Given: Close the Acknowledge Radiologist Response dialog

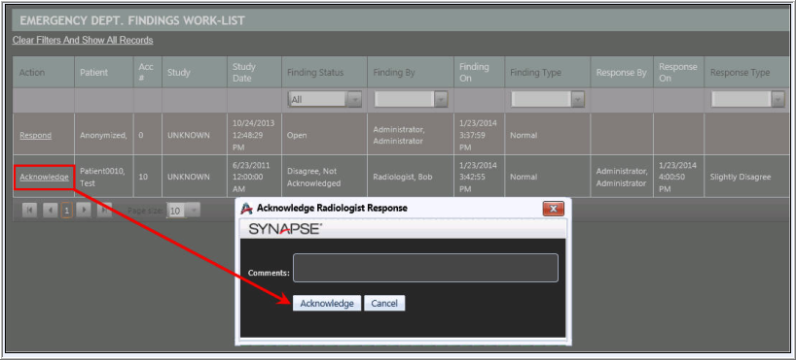Looking at the screenshot, I should 553,208.
